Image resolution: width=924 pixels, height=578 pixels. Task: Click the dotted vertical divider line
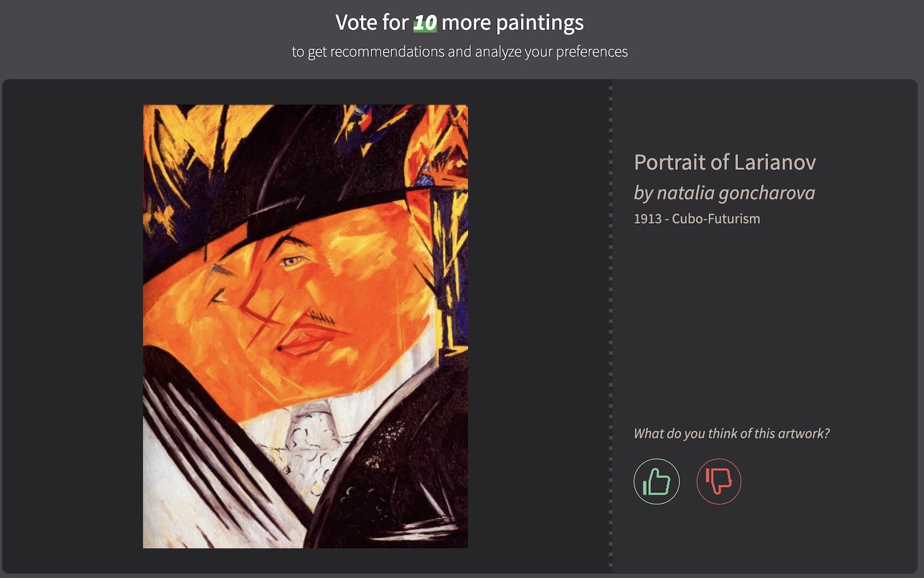pyautogui.click(x=610, y=327)
